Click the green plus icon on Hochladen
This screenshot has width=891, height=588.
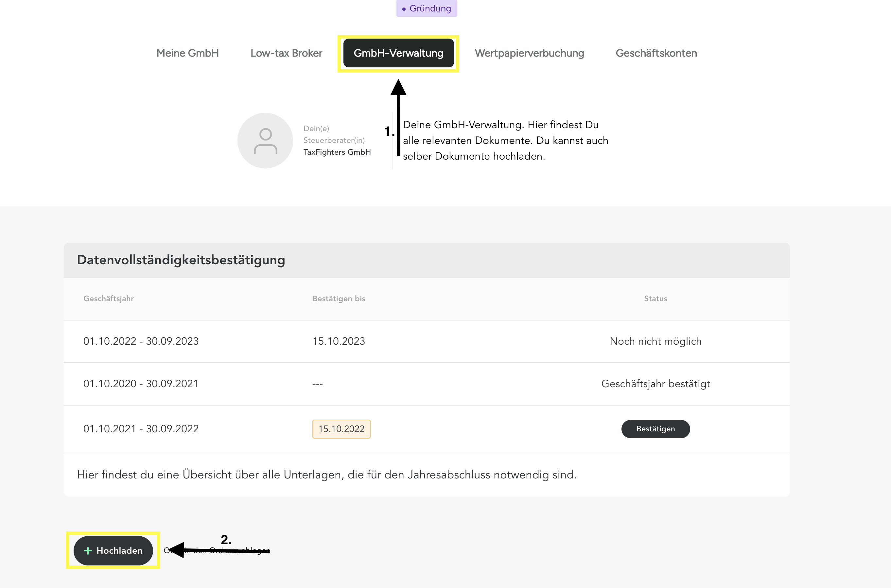point(88,550)
